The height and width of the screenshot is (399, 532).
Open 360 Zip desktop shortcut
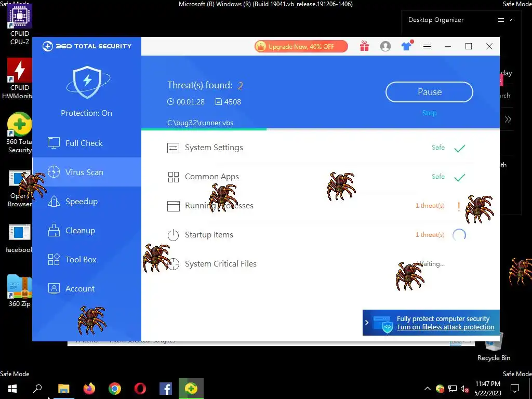(x=19, y=291)
